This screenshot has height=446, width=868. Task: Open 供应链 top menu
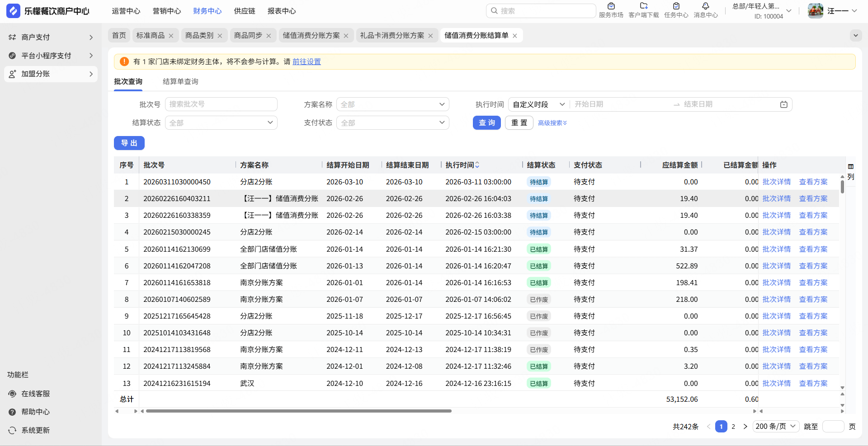[x=245, y=11]
